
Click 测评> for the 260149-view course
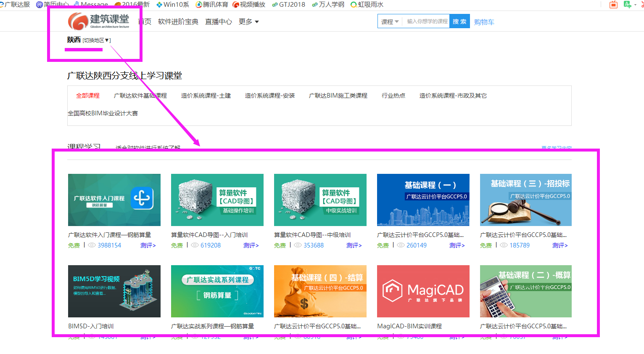(x=457, y=245)
